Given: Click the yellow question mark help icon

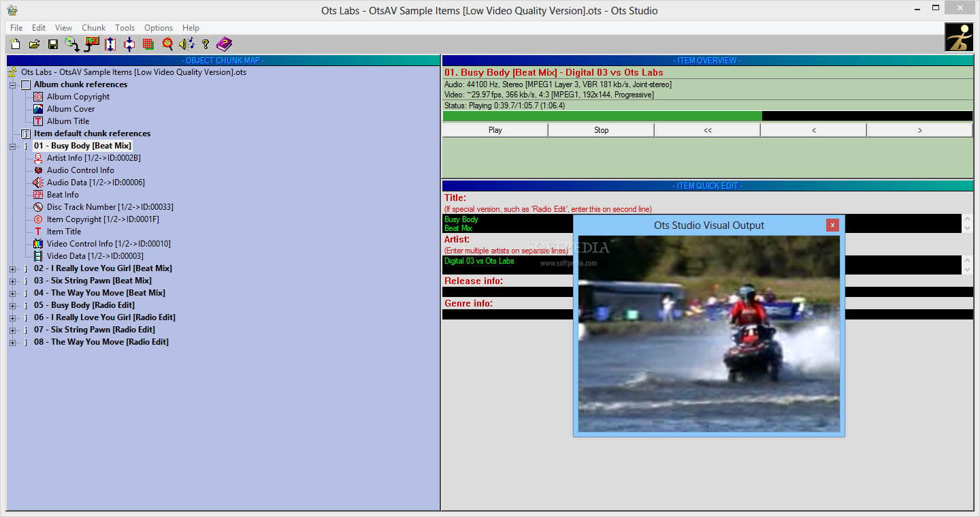Looking at the screenshot, I should point(206,44).
